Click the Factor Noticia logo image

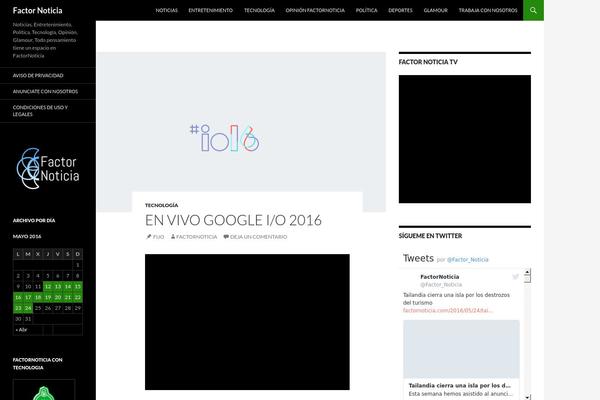[x=48, y=168]
